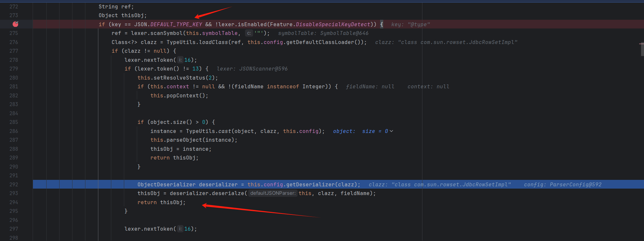The height and width of the screenshot is (241, 644).
Task: Click ObjectDeserializer type name
Action: point(167,184)
